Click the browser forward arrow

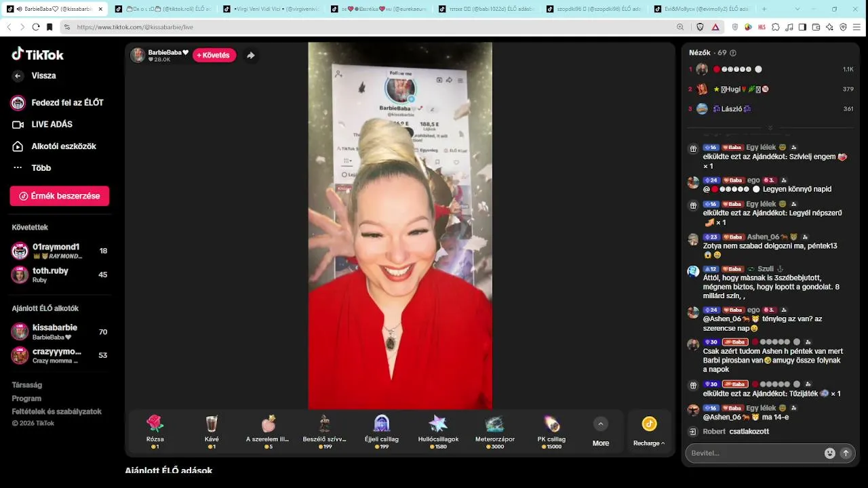(22, 27)
